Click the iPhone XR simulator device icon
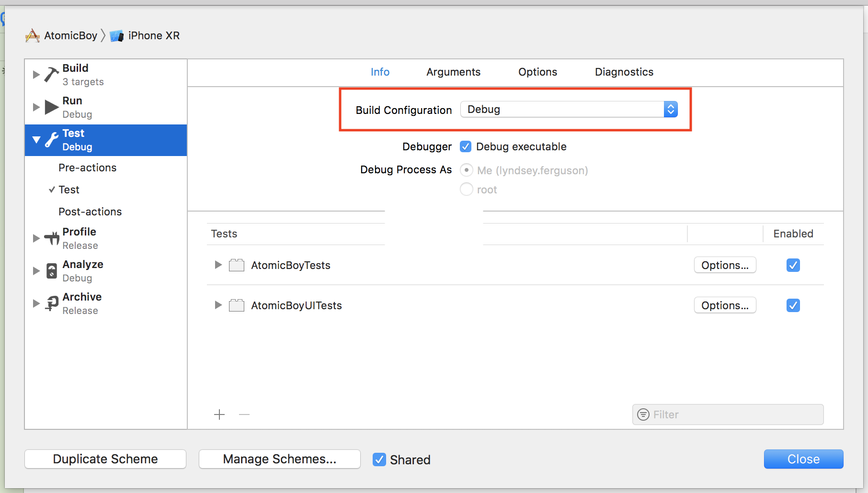Screen dimensions: 868x493 (116, 36)
